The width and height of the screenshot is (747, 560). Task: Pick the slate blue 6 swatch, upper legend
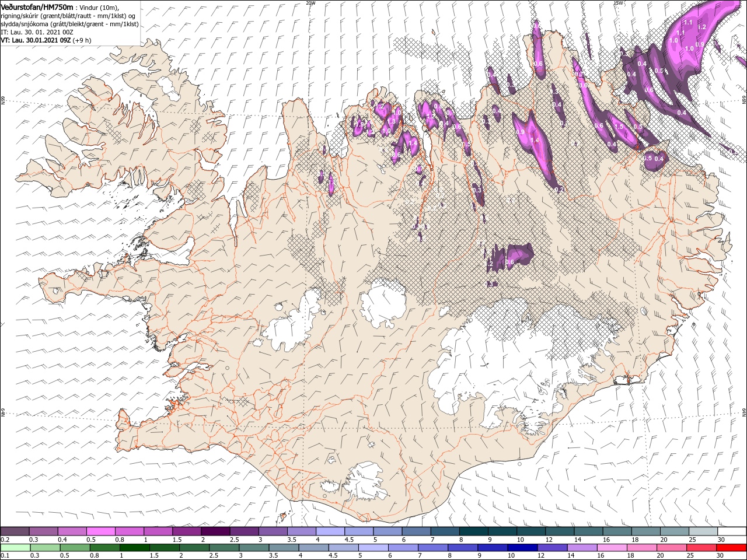coord(416,531)
